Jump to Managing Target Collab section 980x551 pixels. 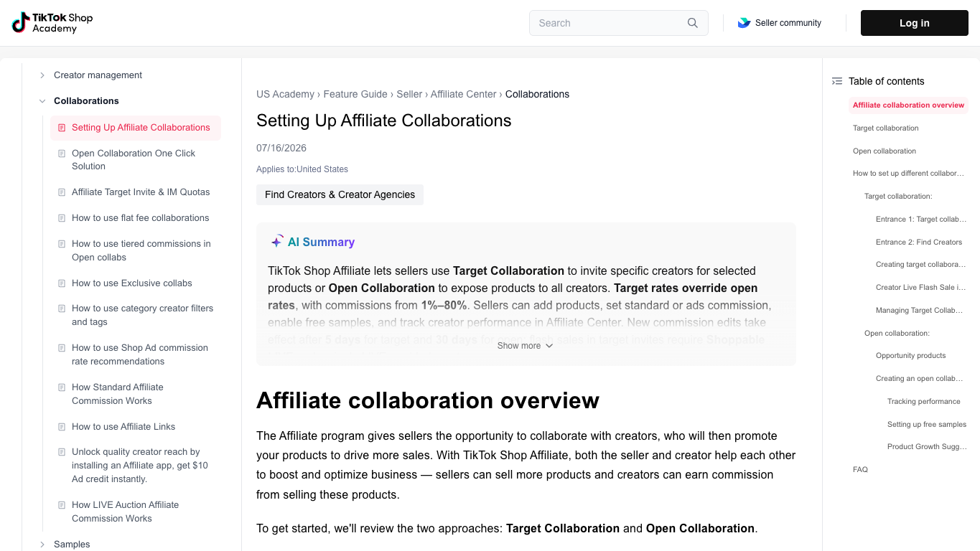coord(920,311)
